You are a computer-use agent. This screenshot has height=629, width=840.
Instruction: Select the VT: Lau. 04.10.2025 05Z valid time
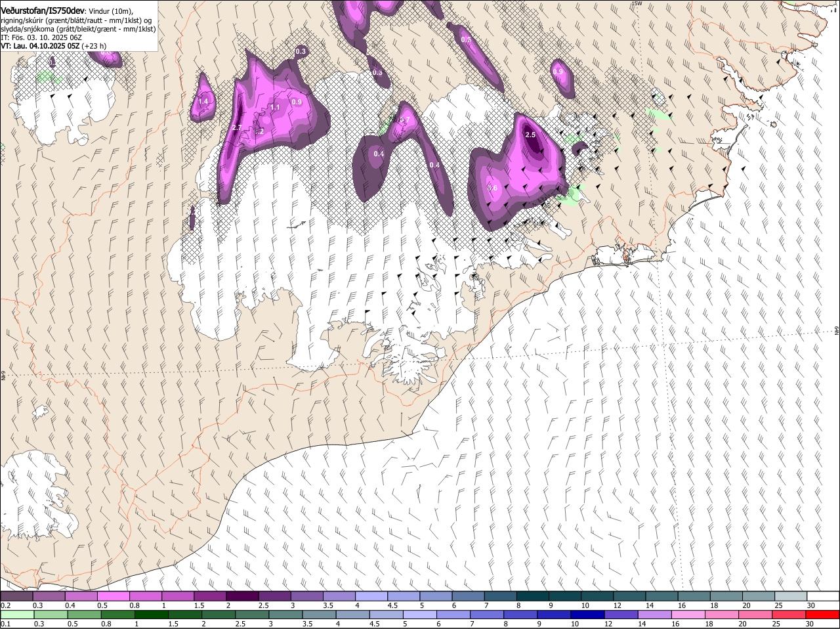pos(40,46)
